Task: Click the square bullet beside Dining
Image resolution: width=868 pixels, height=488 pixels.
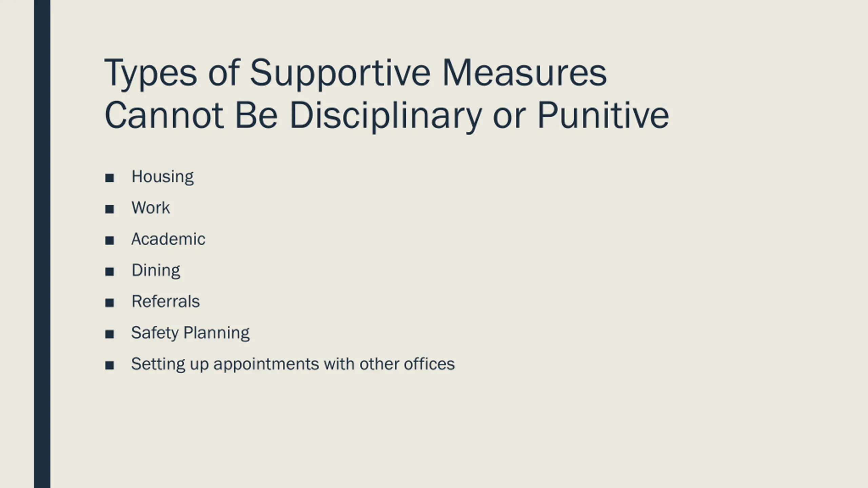Action: click(x=109, y=272)
